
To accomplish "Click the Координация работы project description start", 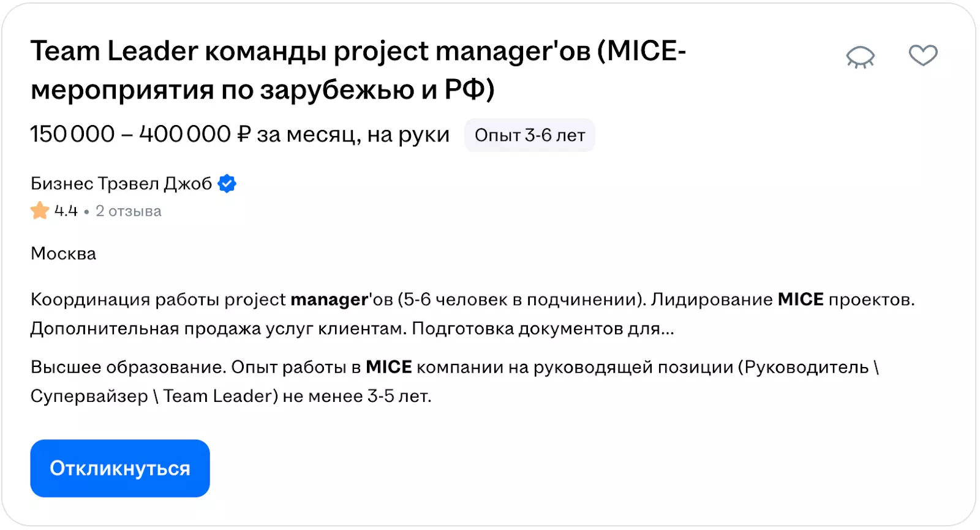I will 158,300.
